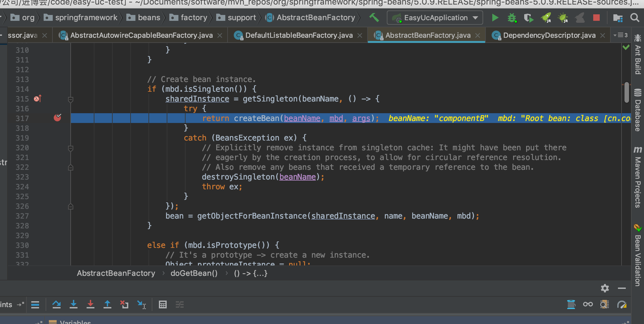Click the Run to Cursor icon

[x=141, y=304]
